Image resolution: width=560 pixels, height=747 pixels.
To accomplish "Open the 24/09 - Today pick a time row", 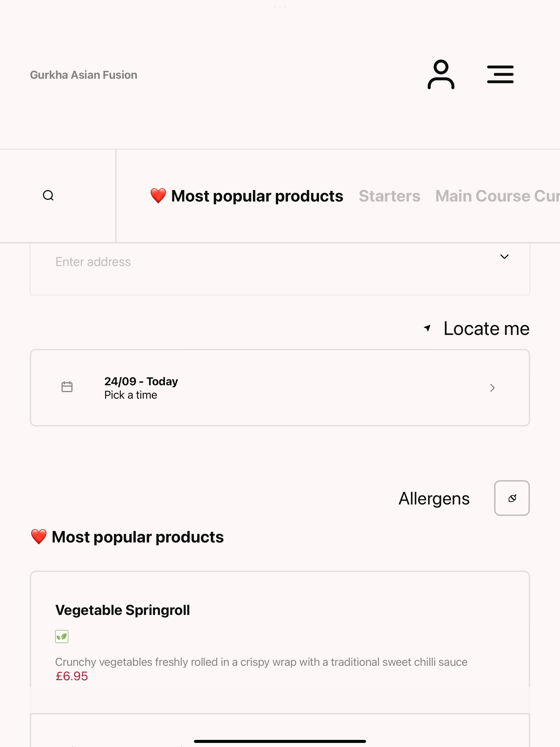I will pyautogui.click(x=280, y=388).
